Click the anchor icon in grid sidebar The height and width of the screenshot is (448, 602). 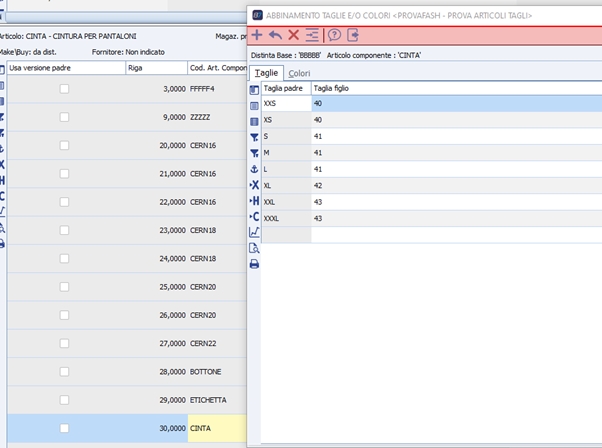pos(254,169)
